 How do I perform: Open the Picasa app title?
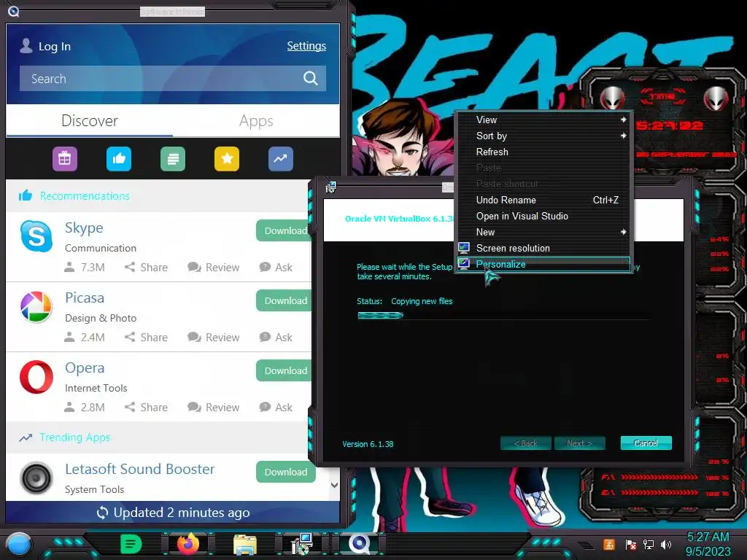pyautogui.click(x=85, y=297)
